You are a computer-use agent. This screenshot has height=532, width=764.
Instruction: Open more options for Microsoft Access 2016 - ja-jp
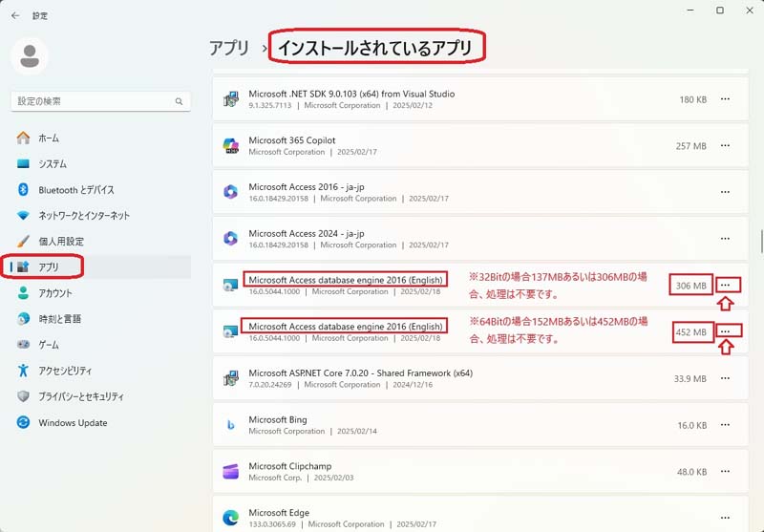725,192
